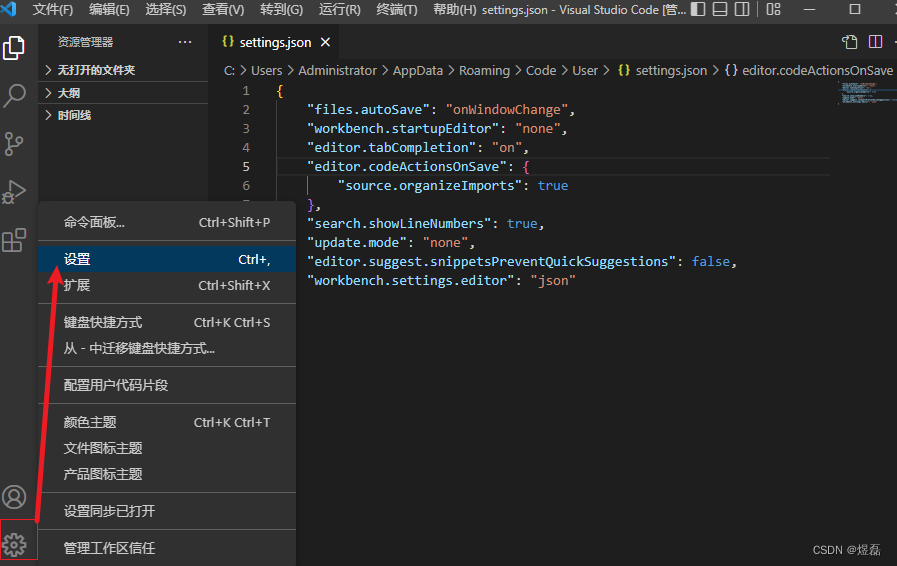
Task: Click the Administrator breadcrumb segment
Action: click(338, 70)
